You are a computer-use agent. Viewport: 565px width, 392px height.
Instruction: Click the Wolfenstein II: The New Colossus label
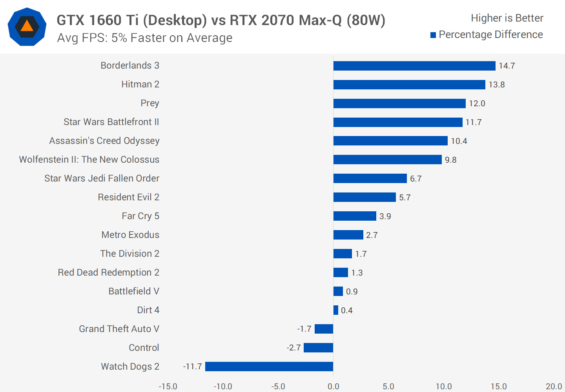coord(89,160)
